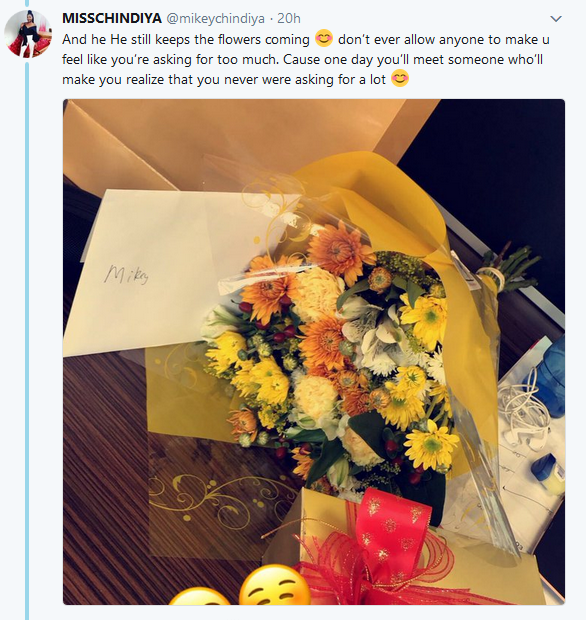Click the relieved-face emoji sticker in photo
This screenshot has width=586, height=620.
pyautogui.click(x=275, y=585)
